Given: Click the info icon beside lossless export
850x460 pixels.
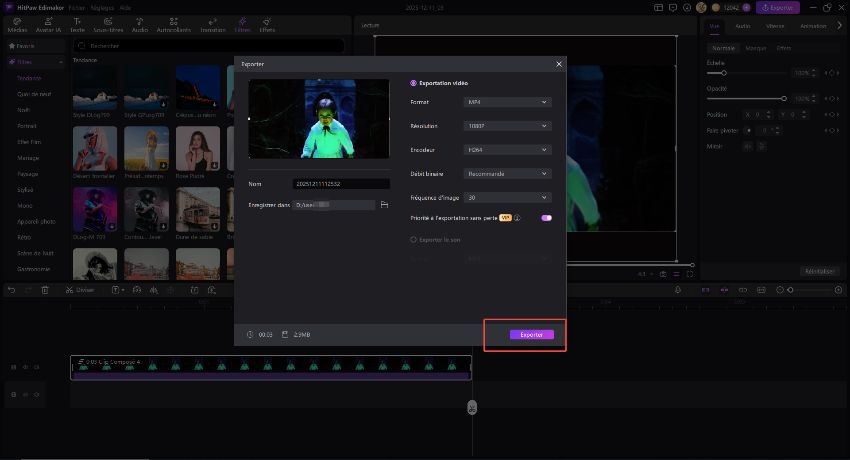Looking at the screenshot, I should click(x=517, y=218).
